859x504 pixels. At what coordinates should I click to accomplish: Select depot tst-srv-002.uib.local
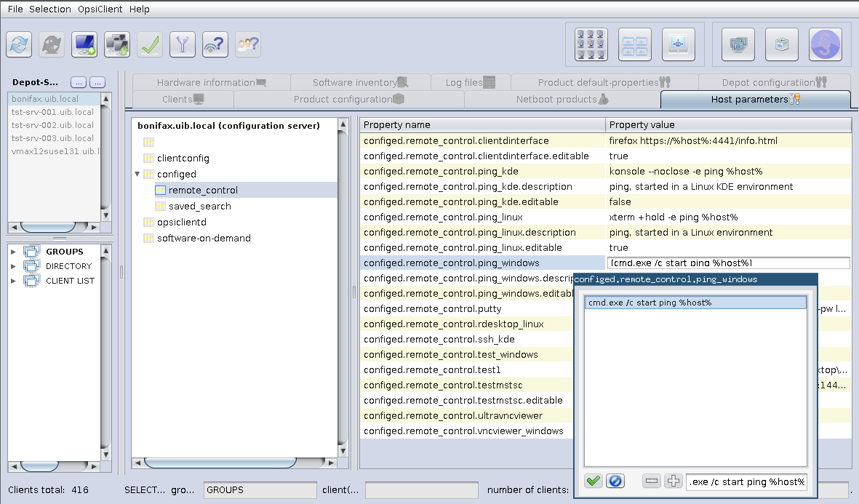click(55, 125)
